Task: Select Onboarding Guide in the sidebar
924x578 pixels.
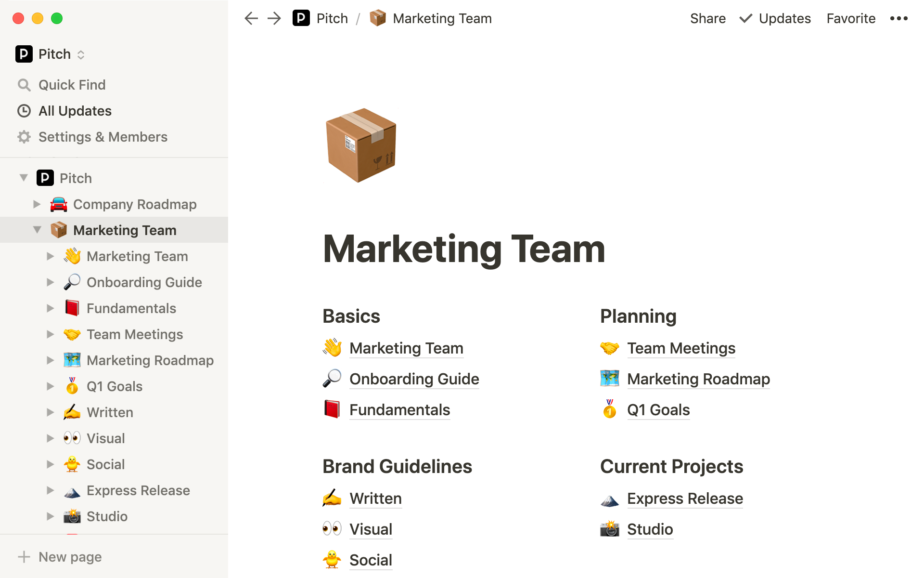Action: (144, 282)
